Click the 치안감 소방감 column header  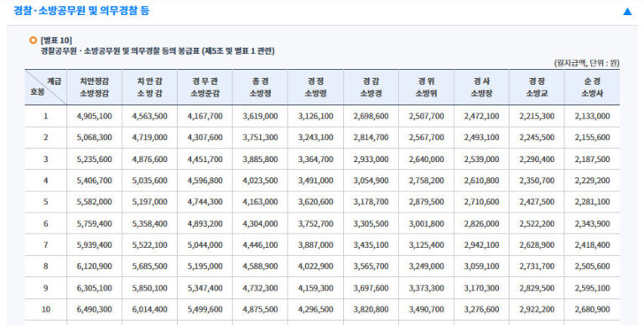149,87
